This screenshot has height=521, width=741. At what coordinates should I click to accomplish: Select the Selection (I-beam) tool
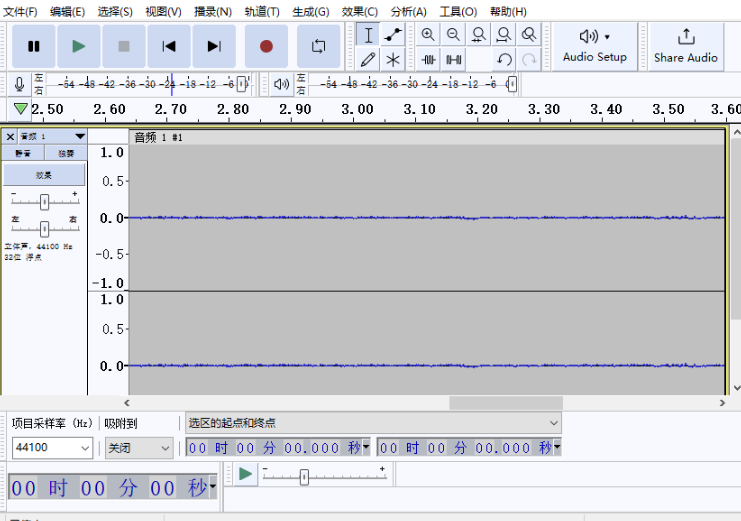(368, 35)
